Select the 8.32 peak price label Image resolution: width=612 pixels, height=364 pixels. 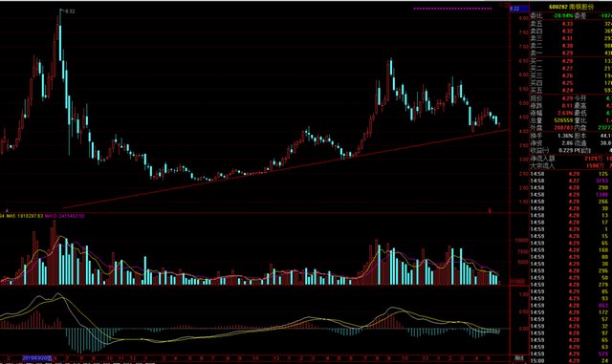[x=70, y=11]
